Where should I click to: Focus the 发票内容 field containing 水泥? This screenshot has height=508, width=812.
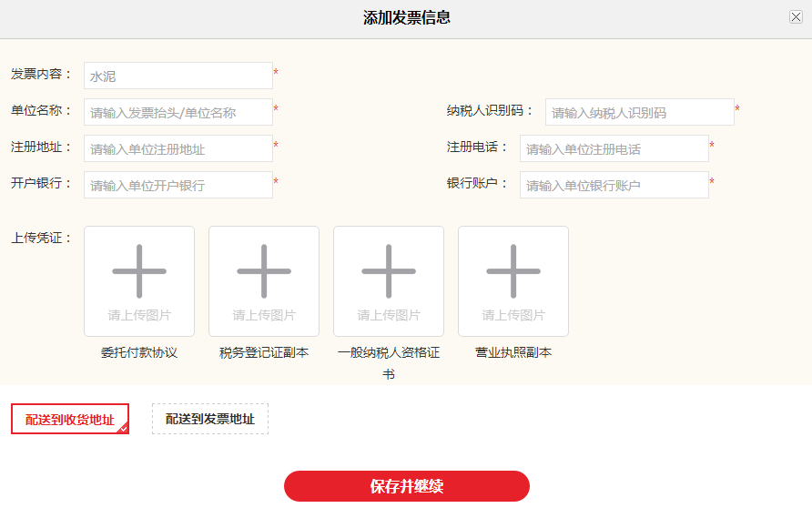(178, 76)
